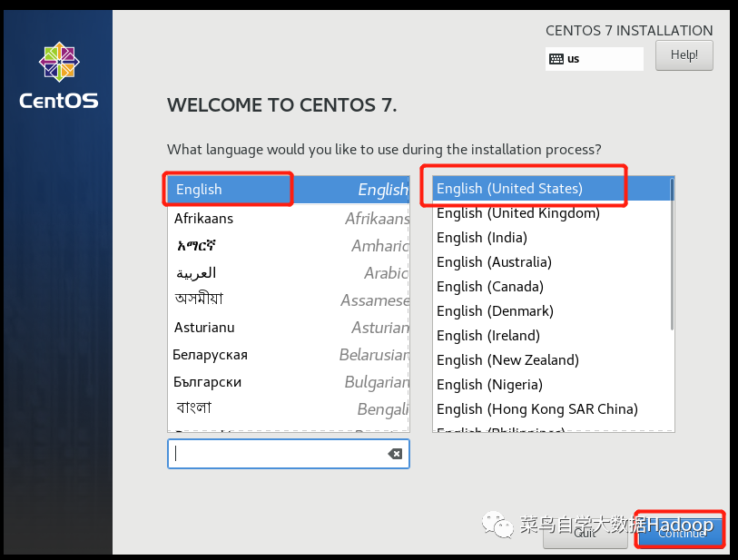Choose English (Denmark) locale
The height and width of the screenshot is (560, 738).
551,311
